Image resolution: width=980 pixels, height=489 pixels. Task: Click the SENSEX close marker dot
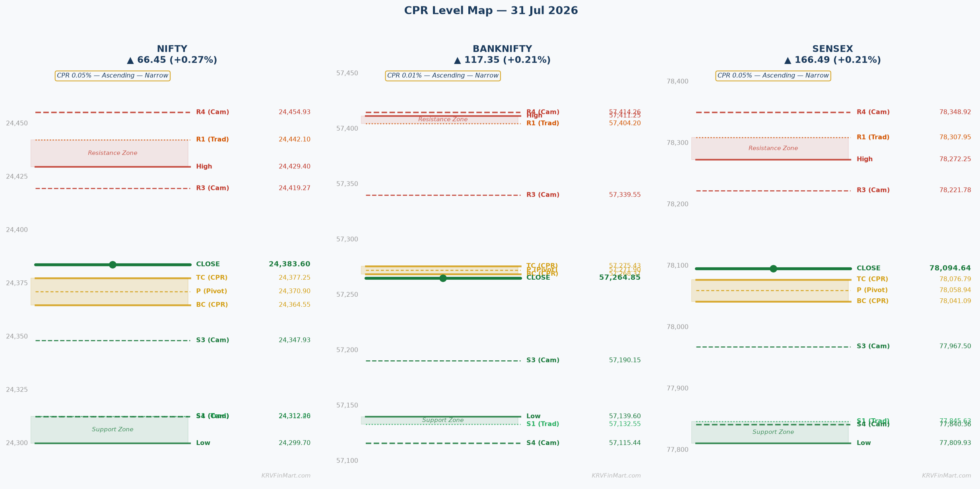773,269
